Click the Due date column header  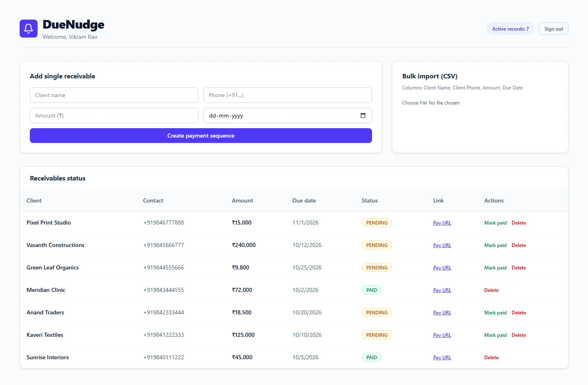coord(304,200)
